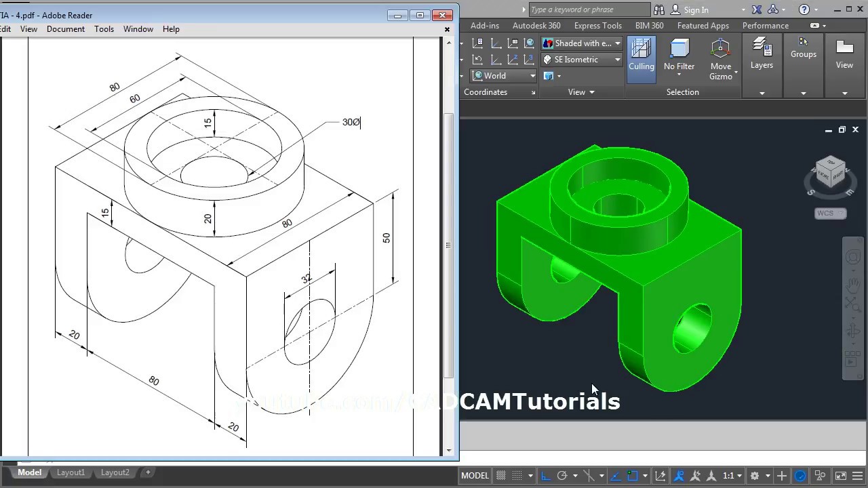Viewport: 868px width, 488px height.
Task: Expand the World coordinate system dropdown
Action: (x=532, y=75)
